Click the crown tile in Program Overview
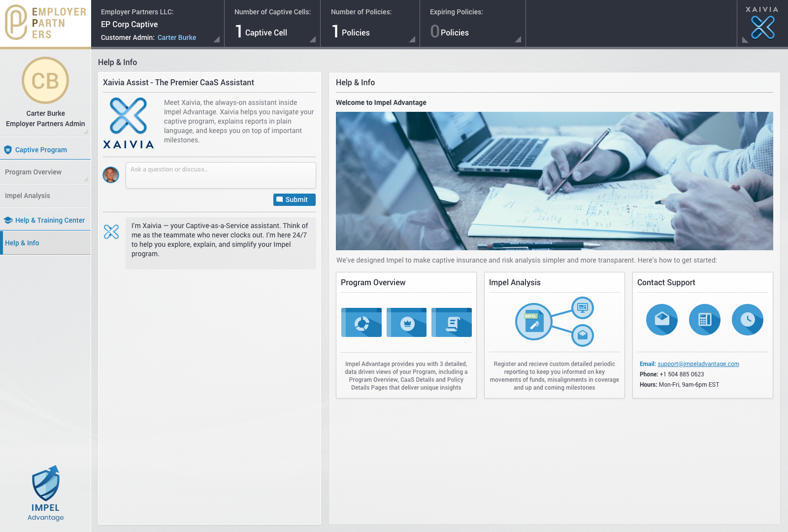 (x=406, y=323)
